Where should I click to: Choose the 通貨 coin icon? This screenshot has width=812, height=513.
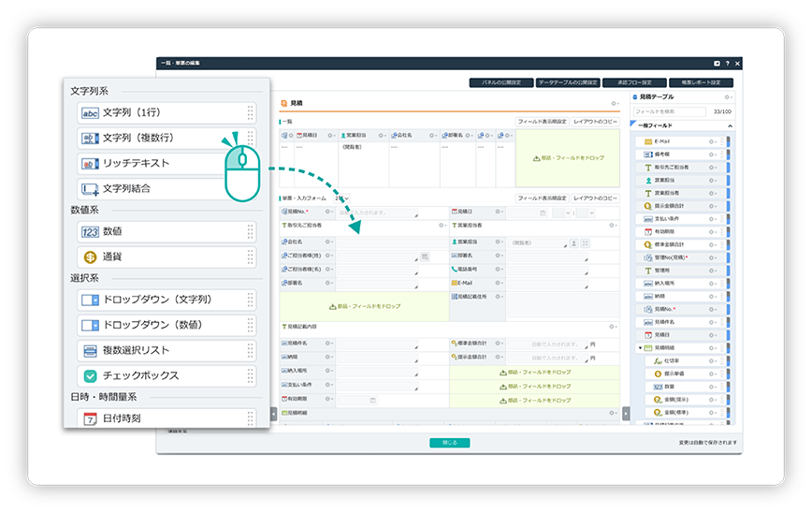click(90, 257)
